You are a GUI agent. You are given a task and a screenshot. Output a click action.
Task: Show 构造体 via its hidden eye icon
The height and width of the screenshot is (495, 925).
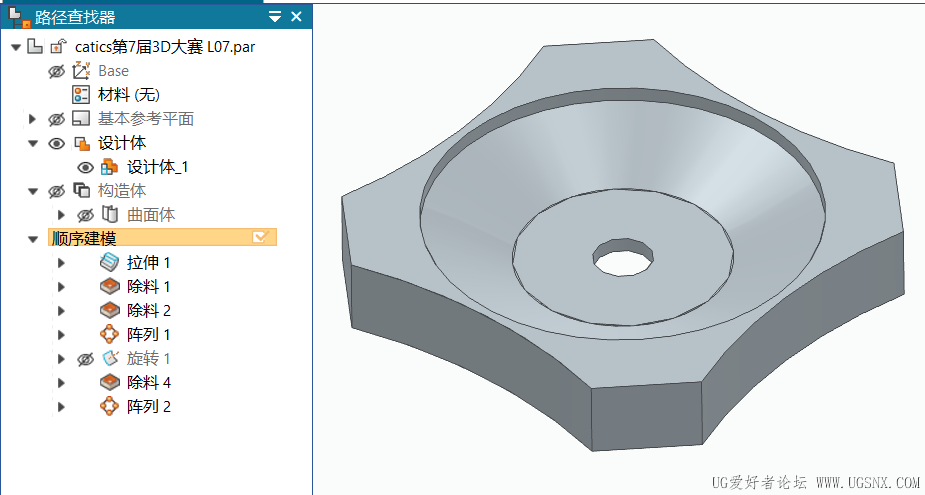56,191
